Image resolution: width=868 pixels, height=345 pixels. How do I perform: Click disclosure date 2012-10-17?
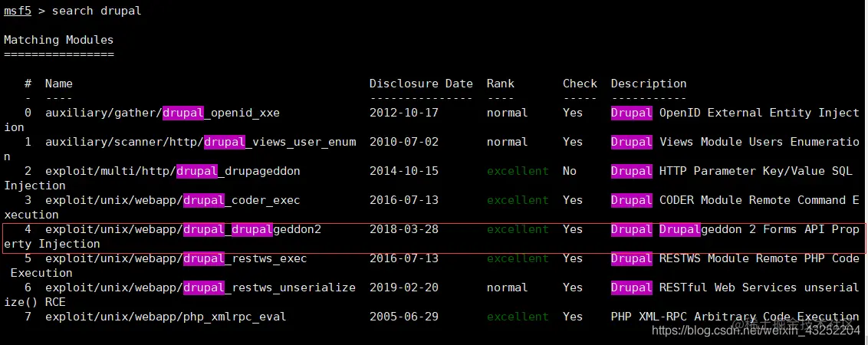coord(404,113)
